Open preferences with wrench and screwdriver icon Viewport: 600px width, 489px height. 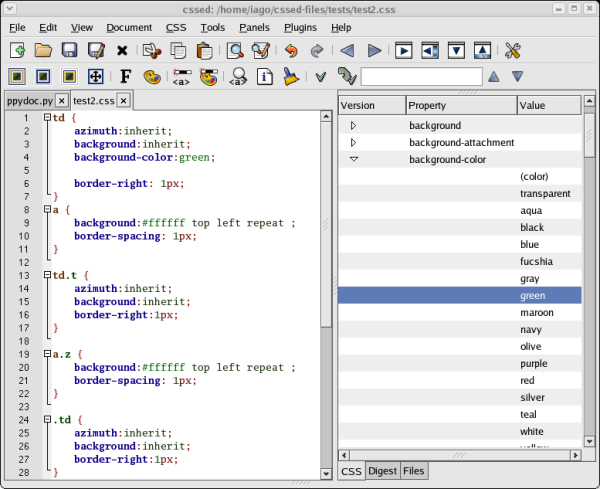point(513,50)
